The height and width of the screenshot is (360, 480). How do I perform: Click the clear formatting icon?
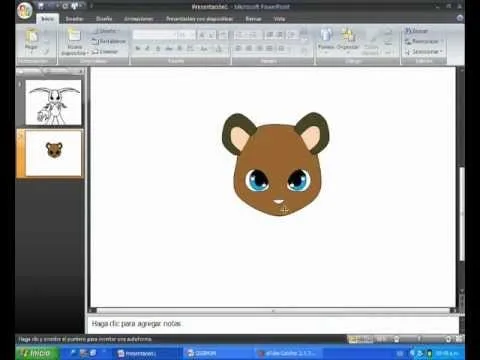[224, 35]
